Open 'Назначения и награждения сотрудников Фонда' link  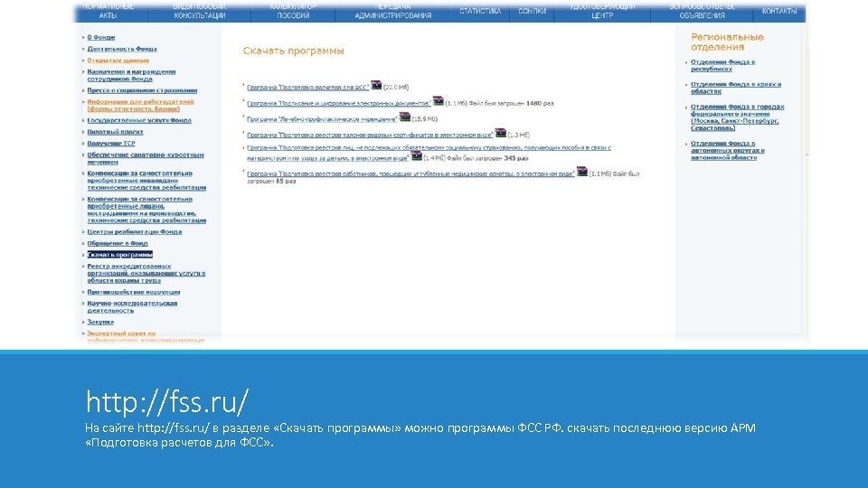point(131,75)
